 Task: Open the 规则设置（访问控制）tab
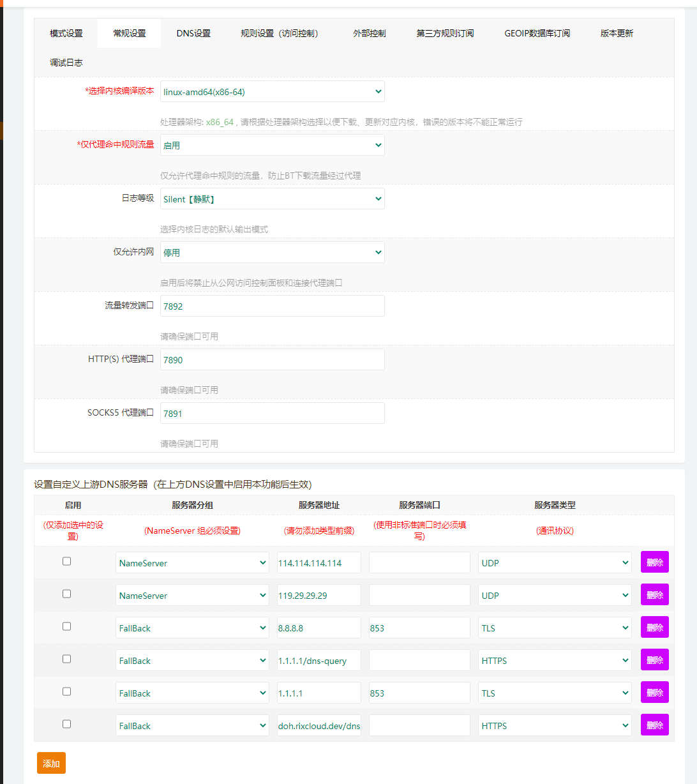(x=280, y=33)
